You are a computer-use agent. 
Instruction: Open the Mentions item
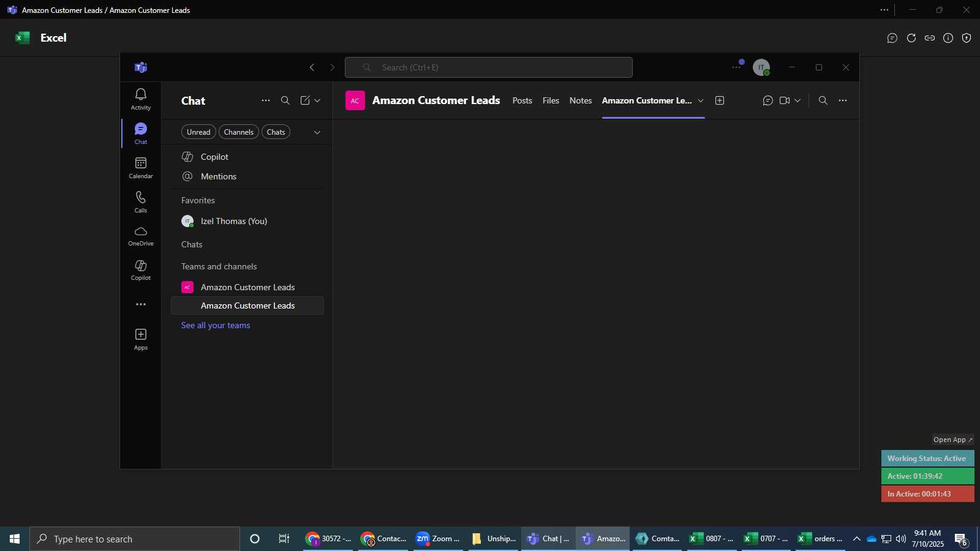tap(247, 176)
